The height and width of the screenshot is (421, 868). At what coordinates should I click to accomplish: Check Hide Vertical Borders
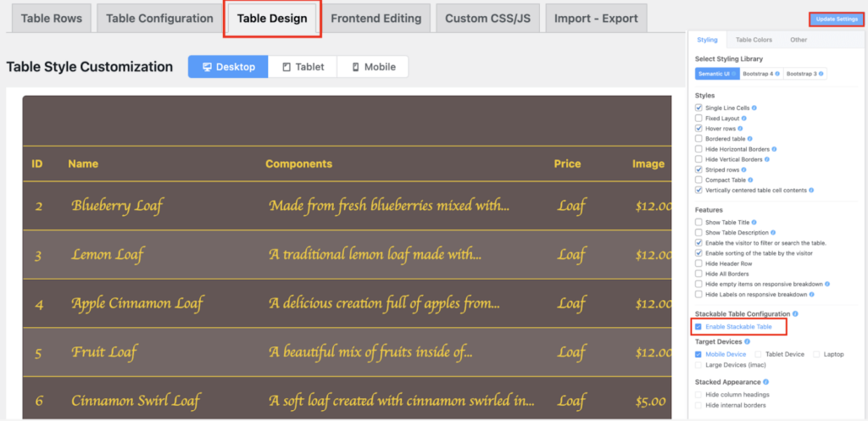point(698,159)
